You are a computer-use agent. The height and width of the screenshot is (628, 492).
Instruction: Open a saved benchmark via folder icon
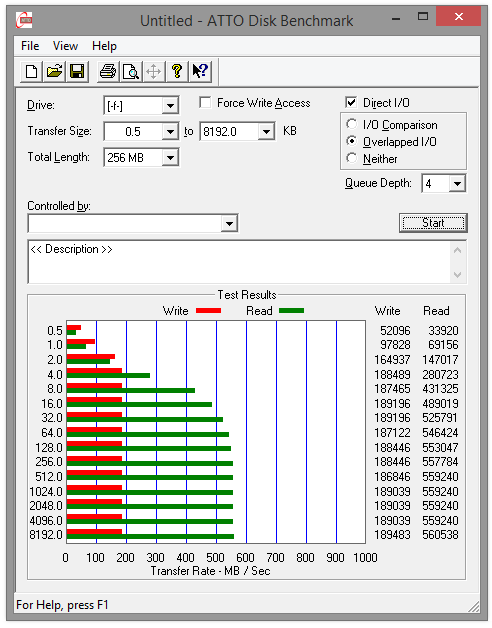pos(54,72)
